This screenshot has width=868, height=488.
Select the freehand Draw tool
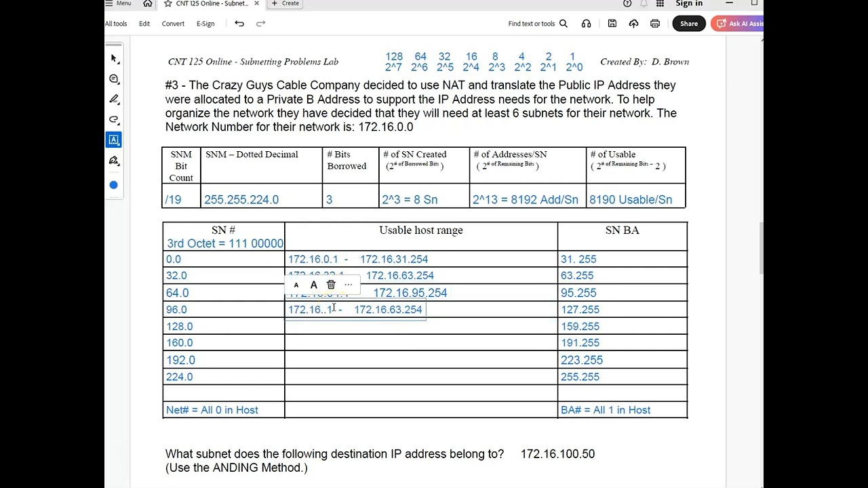[114, 120]
